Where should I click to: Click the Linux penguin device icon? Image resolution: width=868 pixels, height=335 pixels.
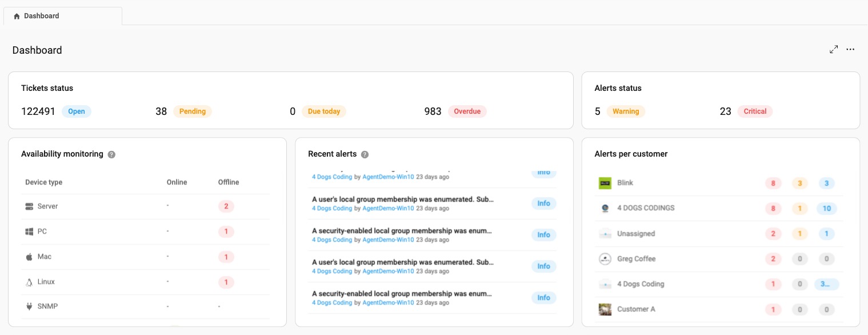tap(29, 282)
